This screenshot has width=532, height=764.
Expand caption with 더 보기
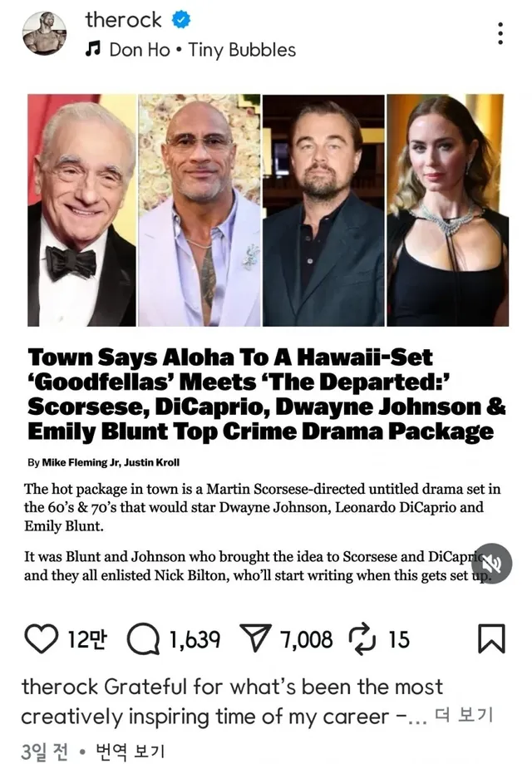(463, 715)
